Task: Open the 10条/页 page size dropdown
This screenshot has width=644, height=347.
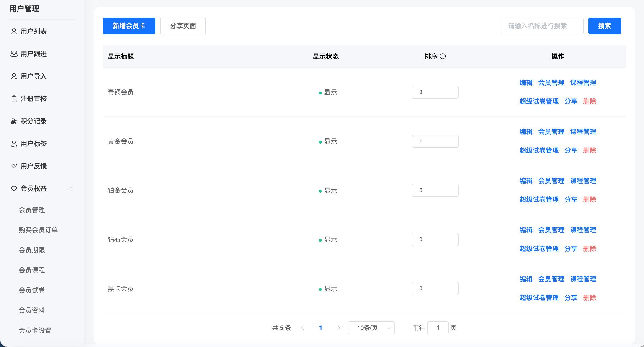Action: pos(371,328)
